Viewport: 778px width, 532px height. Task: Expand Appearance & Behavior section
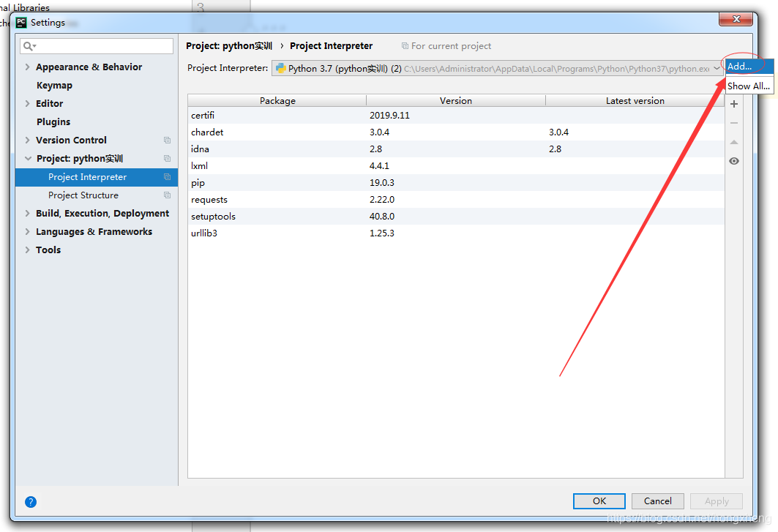coord(28,67)
